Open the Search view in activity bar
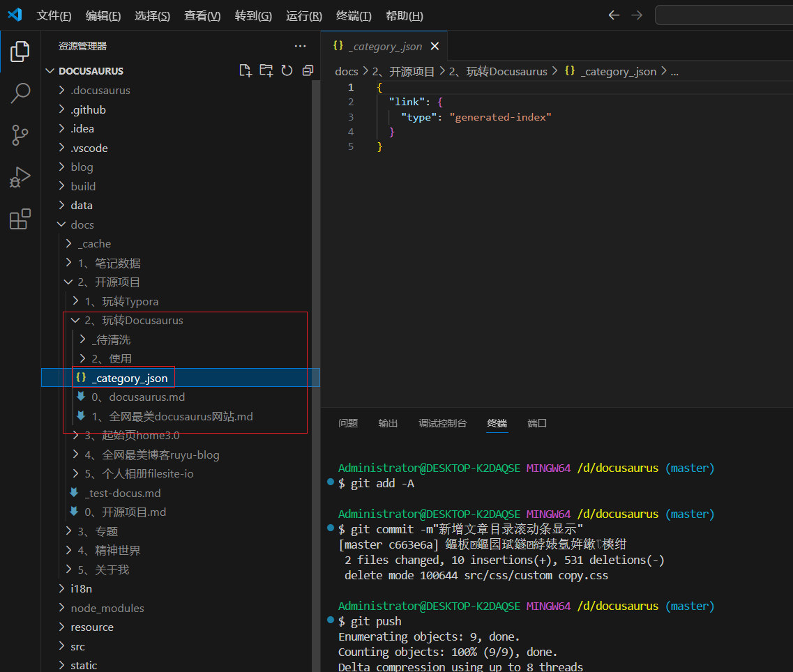This screenshot has width=793, height=672. tap(20, 93)
